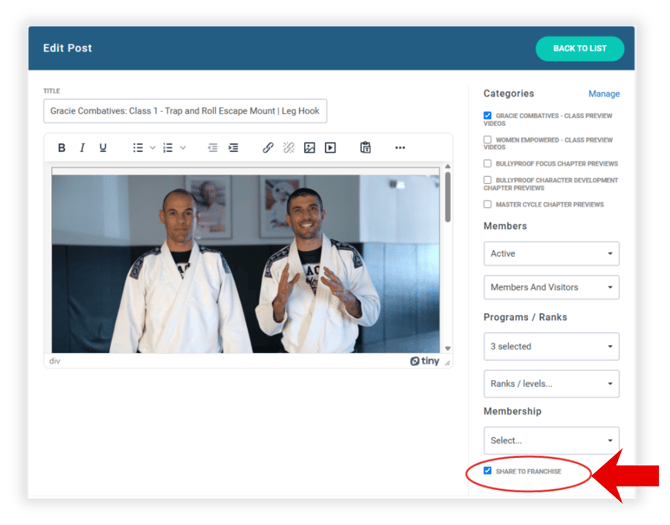Toggle bold formatting in editor toolbar
Screen dimensions: 670x525
point(62,148)
